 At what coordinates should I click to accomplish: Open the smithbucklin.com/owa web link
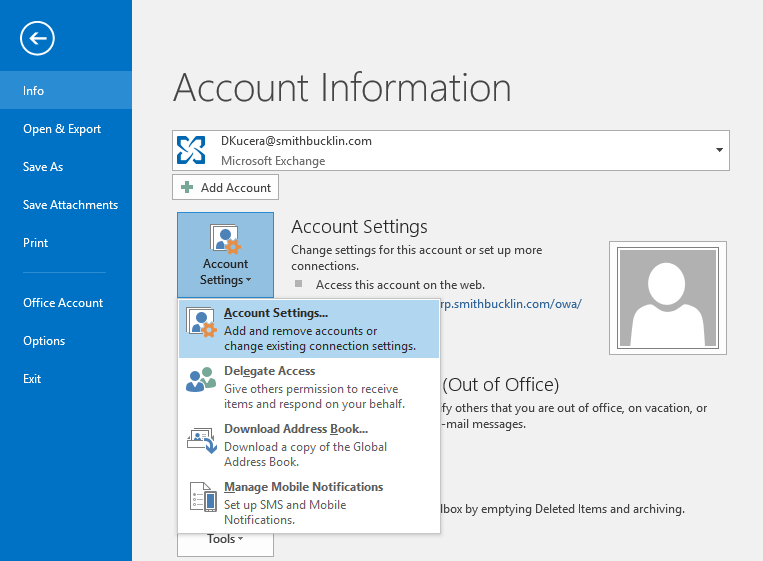tap(511, 304)
